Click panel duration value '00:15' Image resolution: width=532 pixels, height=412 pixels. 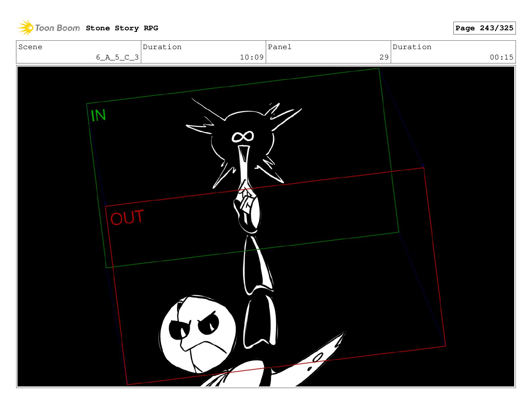(501, 58)
